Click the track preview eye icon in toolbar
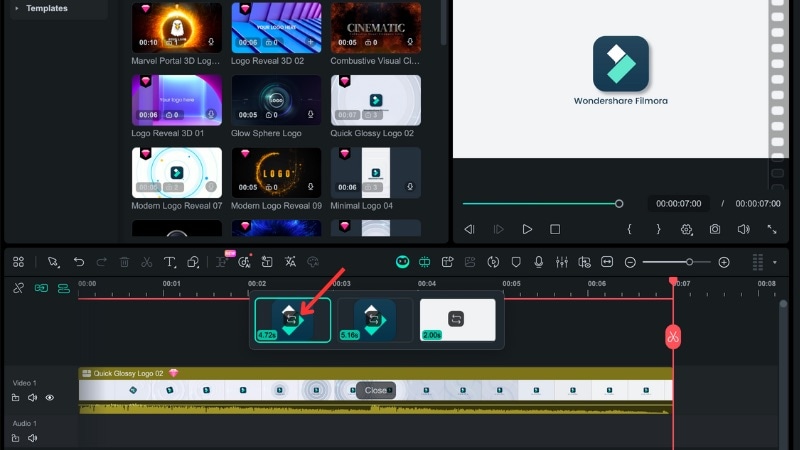 [584, 262]
